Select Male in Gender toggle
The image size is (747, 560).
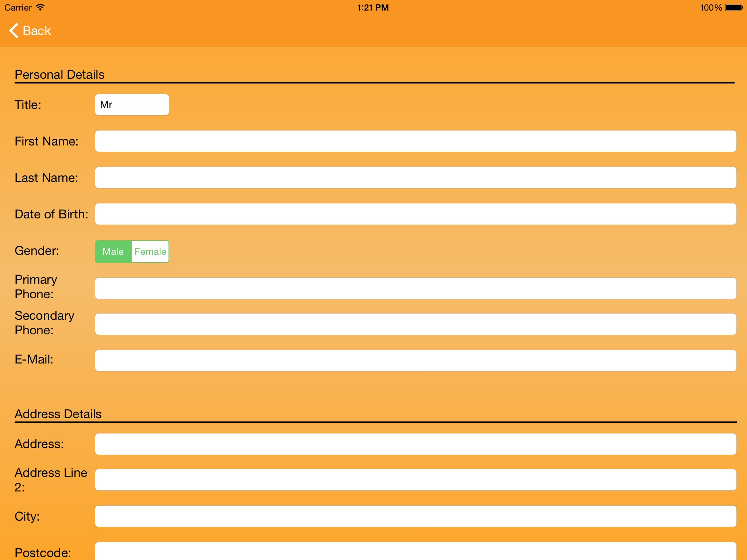click(113, 252)
